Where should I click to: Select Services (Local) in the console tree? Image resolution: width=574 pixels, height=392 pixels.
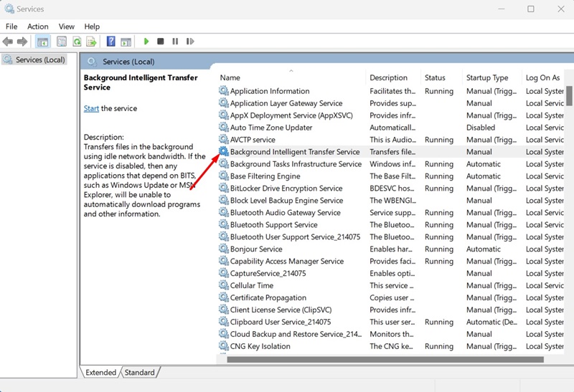point(39,60)
